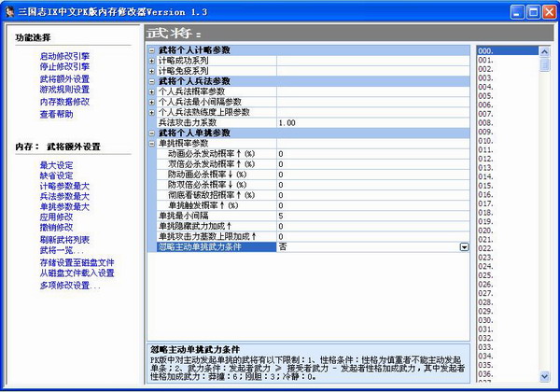
Task: Expand 个人兵法熟练度上限参数 row
Action: coord(151,113)
